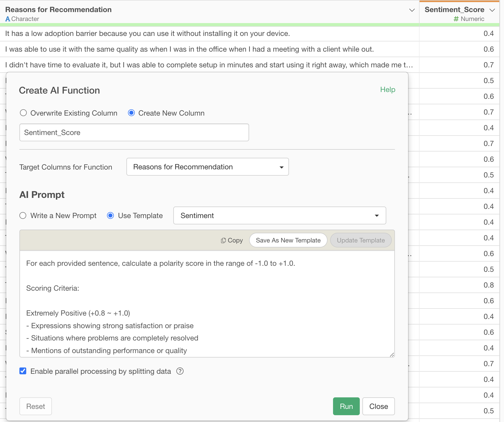Click the Reset button
The width and height of the screenshot is (504, 422).
coord(36,406)
